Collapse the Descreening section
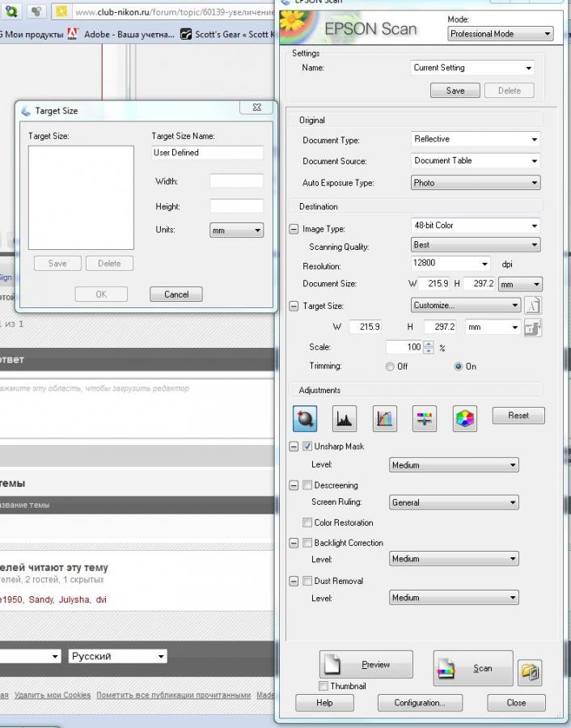The height and width of the screenshot is (728, 571). [x=294, y=485]
